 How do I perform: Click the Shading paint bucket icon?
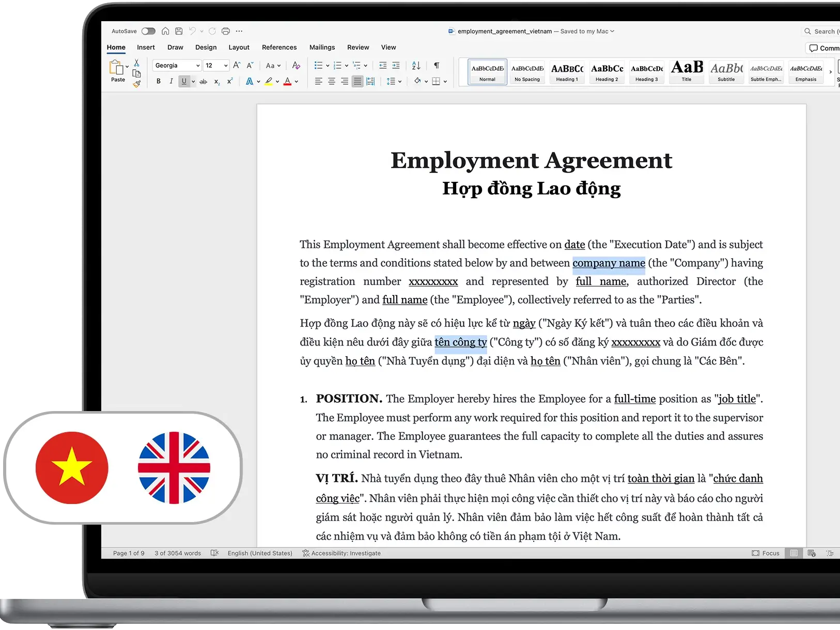coord(417,81)
